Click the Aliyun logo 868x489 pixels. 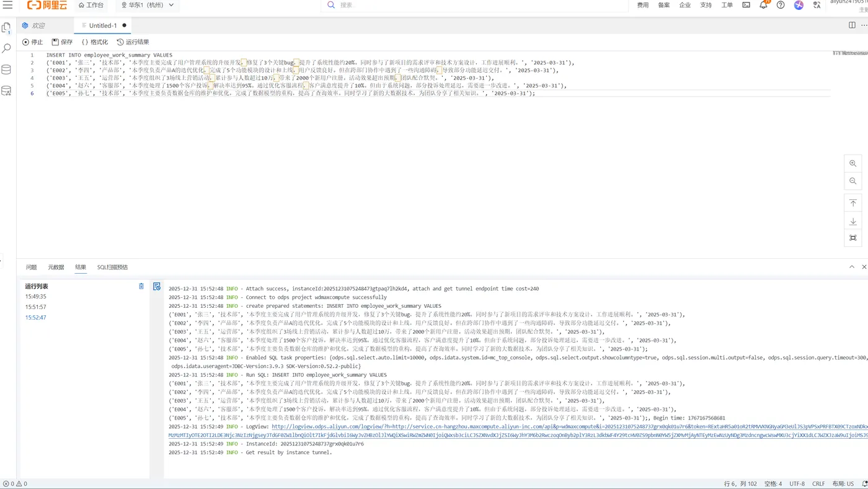click(x=46, y=5)
